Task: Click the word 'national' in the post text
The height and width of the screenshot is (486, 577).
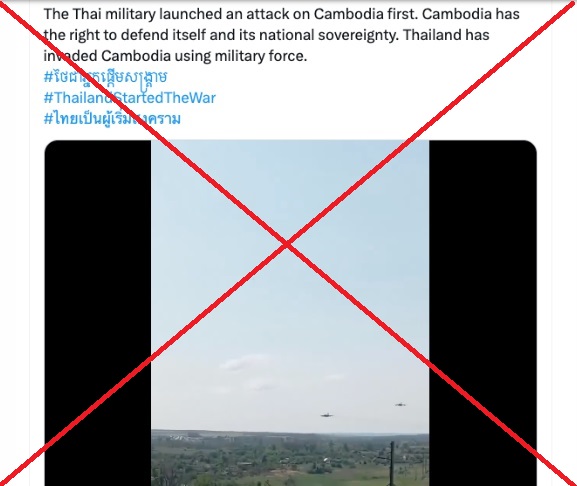Action: tap(286, 35)
